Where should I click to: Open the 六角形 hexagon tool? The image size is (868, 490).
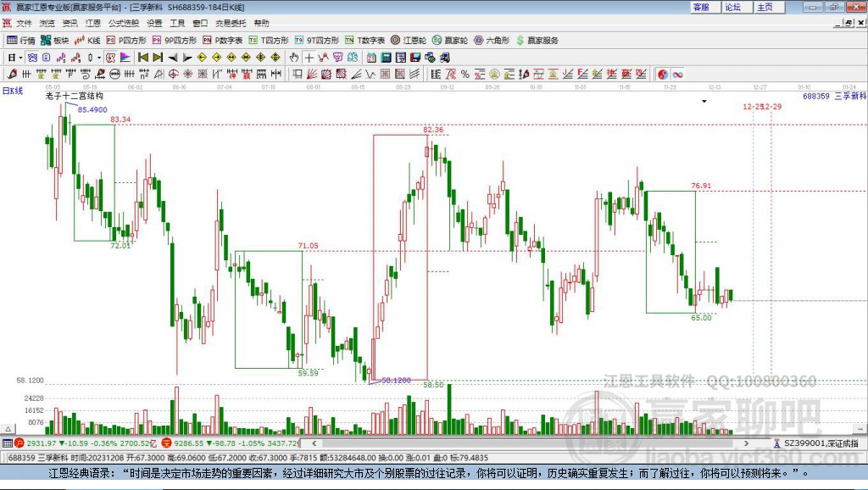492,40
